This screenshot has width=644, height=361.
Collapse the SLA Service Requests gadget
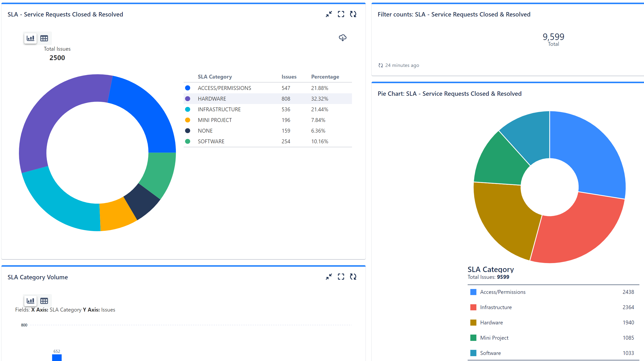(329, 14)
